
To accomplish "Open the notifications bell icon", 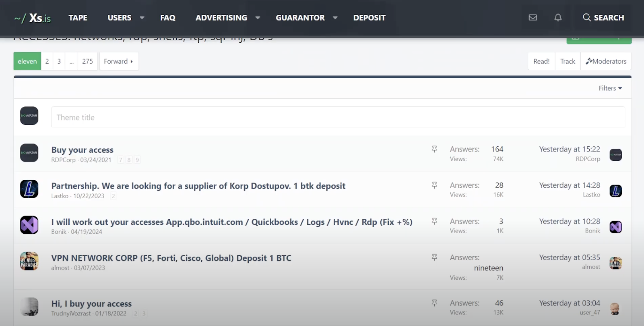I will (558, 17).
